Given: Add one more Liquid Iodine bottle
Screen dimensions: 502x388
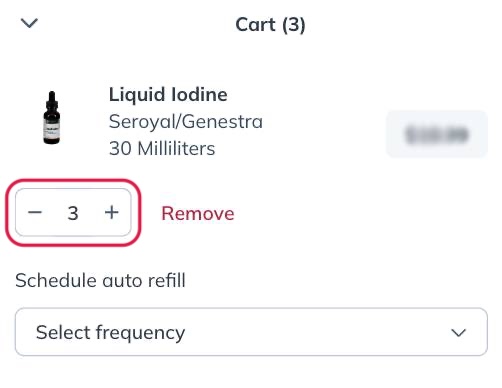Looking at the screenshot, I should pos(112,212).
